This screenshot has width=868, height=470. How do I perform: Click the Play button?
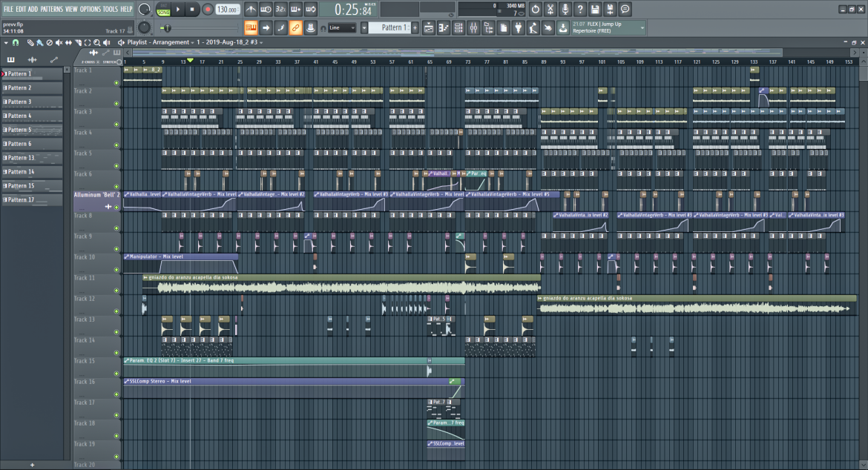point(178,10)
